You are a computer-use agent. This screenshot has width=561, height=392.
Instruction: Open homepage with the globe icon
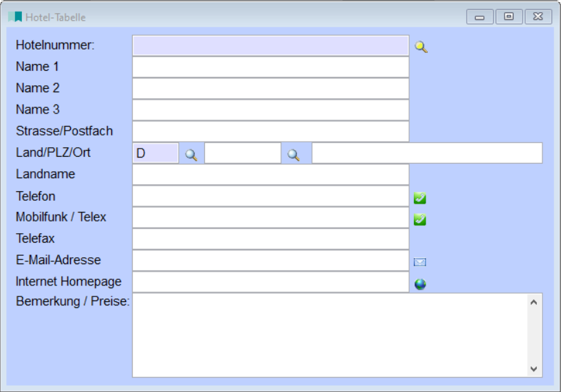pos(420,283)
